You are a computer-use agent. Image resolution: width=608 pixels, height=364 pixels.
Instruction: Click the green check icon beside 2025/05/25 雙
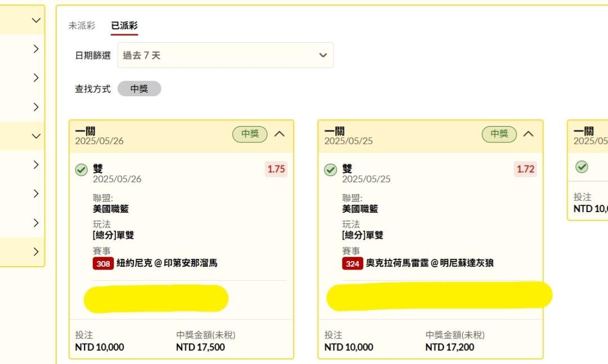330,170
